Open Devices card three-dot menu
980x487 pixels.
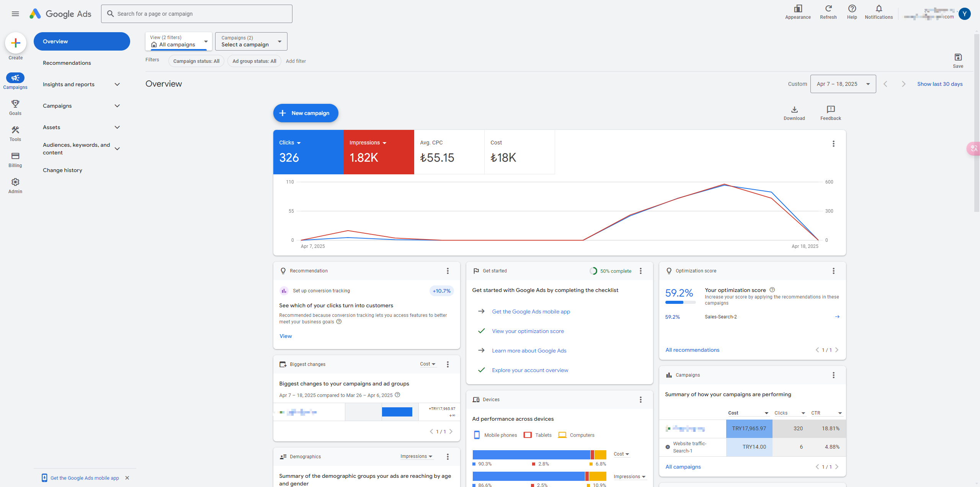pos(640,400)
